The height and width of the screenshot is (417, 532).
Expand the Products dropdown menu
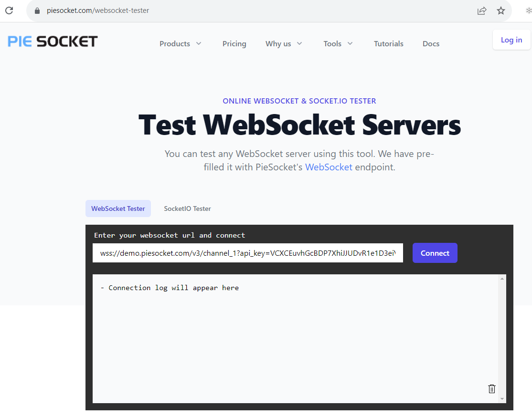(x=181, y=44)
